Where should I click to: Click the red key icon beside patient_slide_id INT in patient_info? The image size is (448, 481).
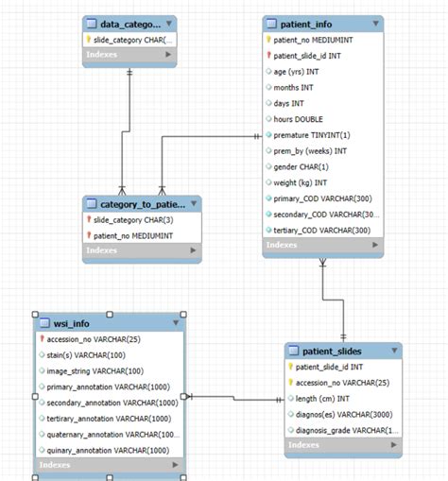pyautogui.click(x=268, y=55)
